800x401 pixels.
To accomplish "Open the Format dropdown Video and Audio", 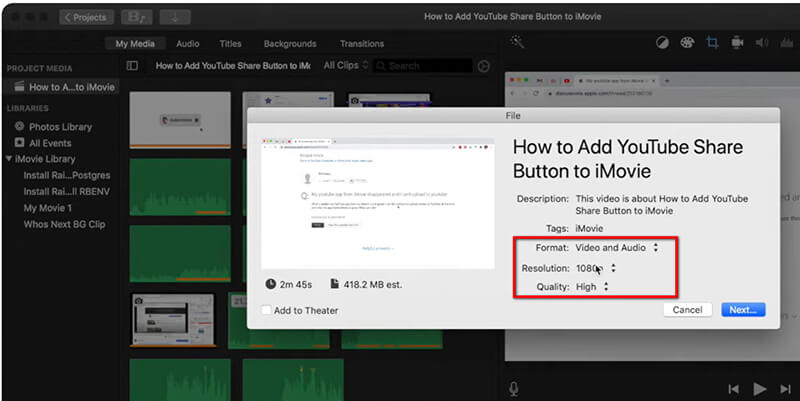I will 617,247.
